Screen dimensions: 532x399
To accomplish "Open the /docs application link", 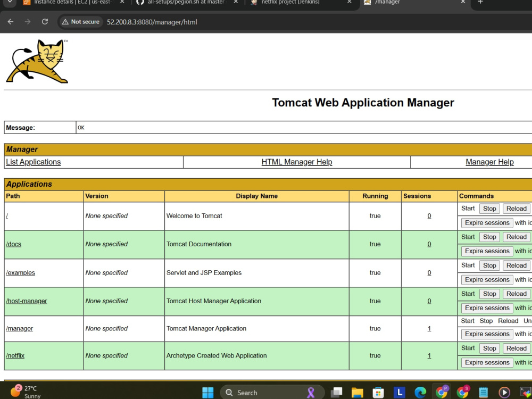I will point(14,244).
